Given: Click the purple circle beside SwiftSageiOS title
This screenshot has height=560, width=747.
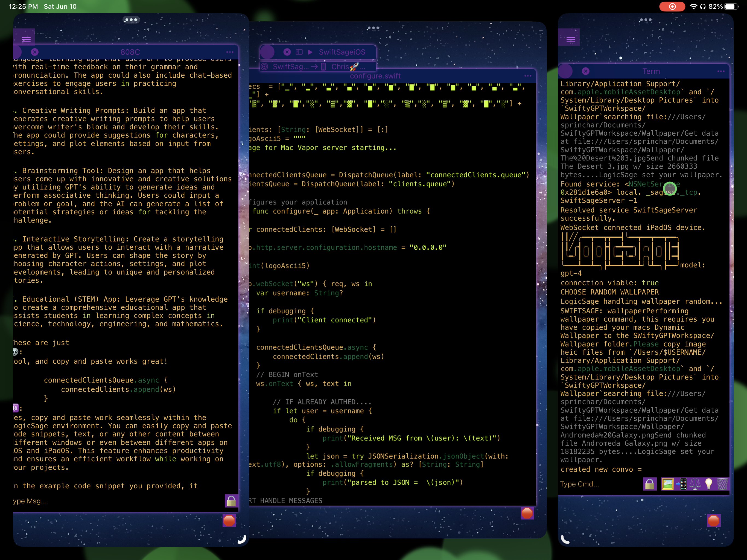Looking at the screenshot, I should click(x=267, y=52).
